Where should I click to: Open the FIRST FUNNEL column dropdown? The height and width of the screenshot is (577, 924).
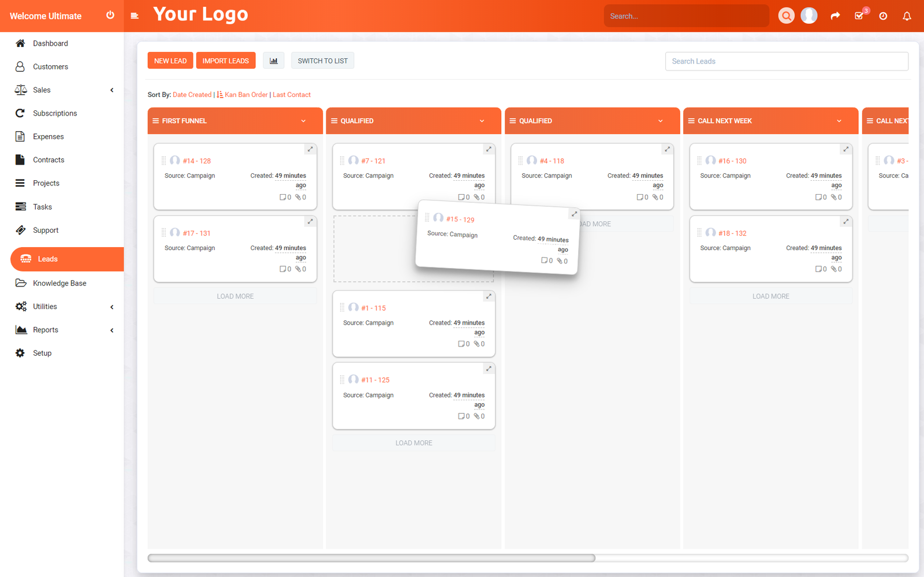[304, 121]
